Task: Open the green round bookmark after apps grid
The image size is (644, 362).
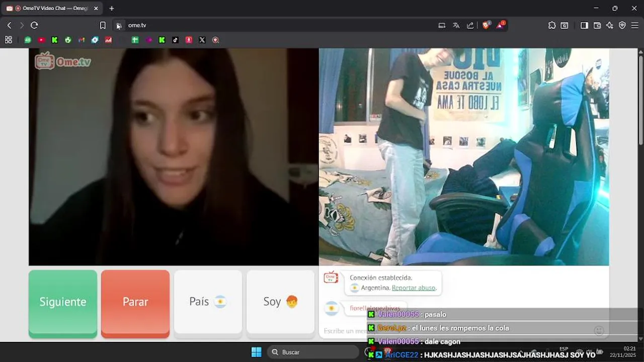Action: click(28, 40)
